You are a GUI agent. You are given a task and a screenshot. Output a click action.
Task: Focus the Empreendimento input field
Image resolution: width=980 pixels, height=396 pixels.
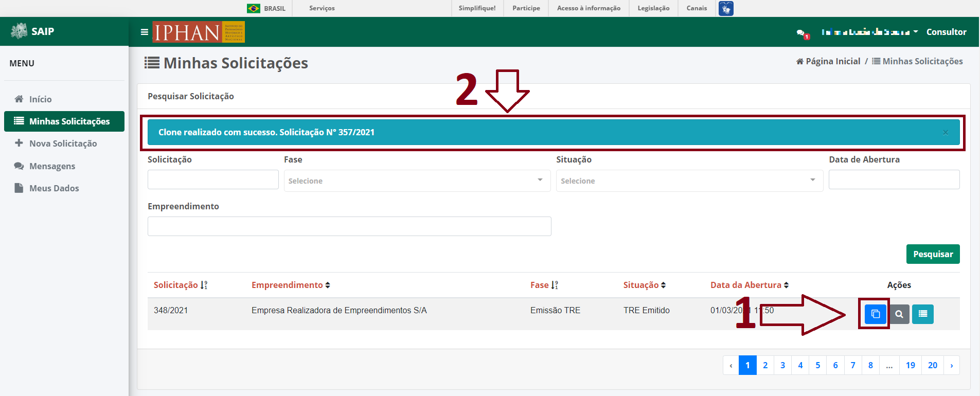click(349, 226)
